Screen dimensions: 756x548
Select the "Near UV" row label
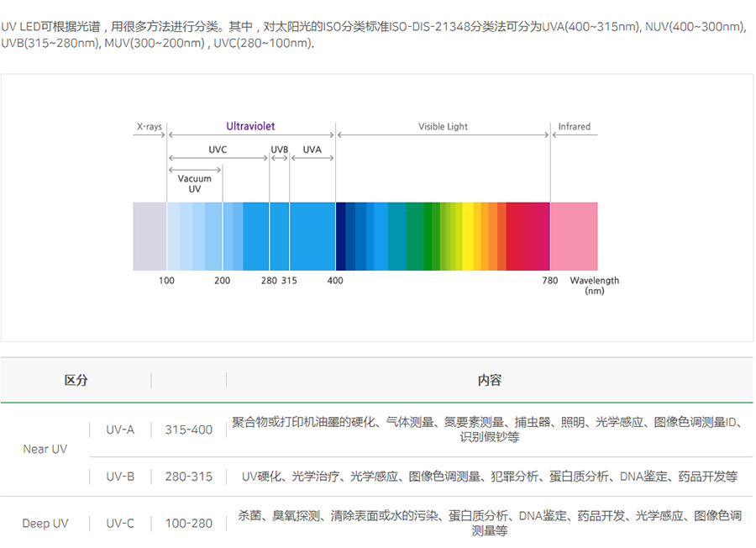[45, 449]
